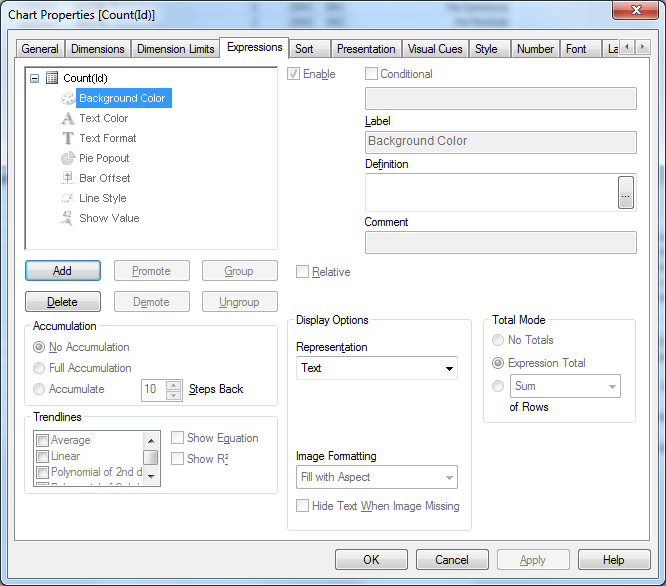The width and height of the screenshot is (666, 586).
Task: Confirm with the OK button
Action: point(371,560)
